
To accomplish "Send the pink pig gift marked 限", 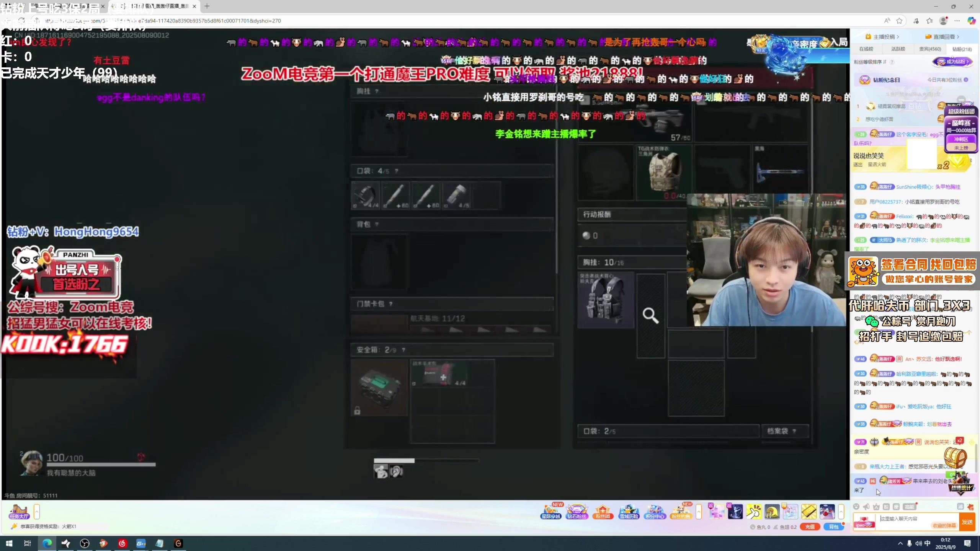I will pyautogui.click(x=790, y=512).
